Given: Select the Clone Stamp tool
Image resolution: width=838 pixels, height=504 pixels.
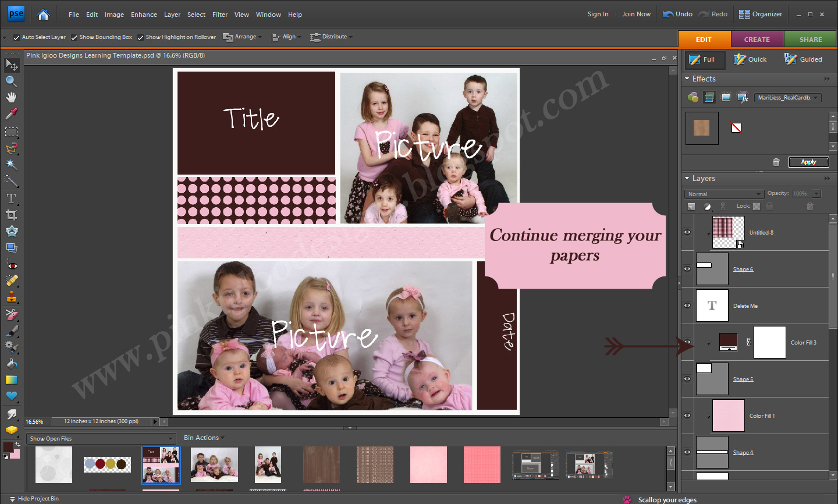Looking at the screenshot, I should click(12, 297).
